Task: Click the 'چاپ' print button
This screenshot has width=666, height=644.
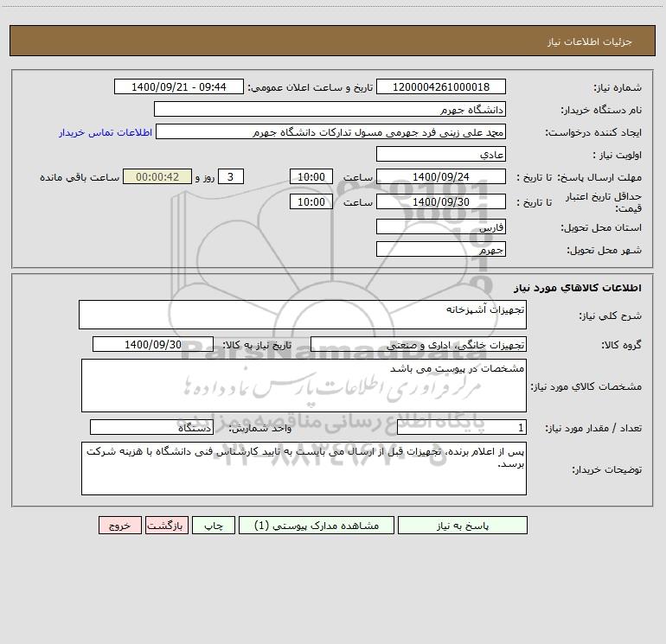Action: click(214, 525)
